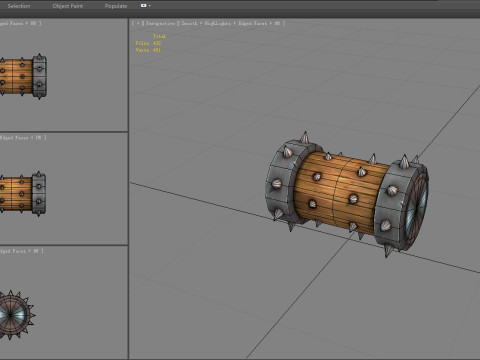Open the Selection ribbon tab

coord(19,6)
